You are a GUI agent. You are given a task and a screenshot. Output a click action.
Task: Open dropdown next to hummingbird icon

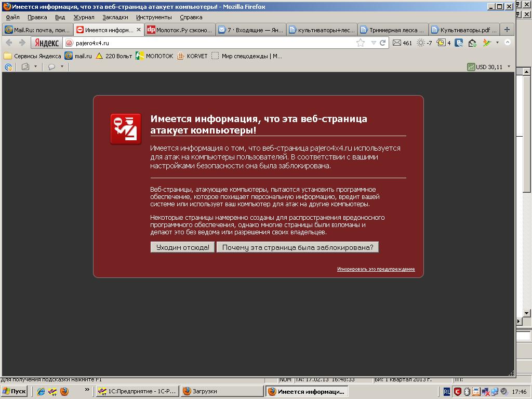point(497,43)
